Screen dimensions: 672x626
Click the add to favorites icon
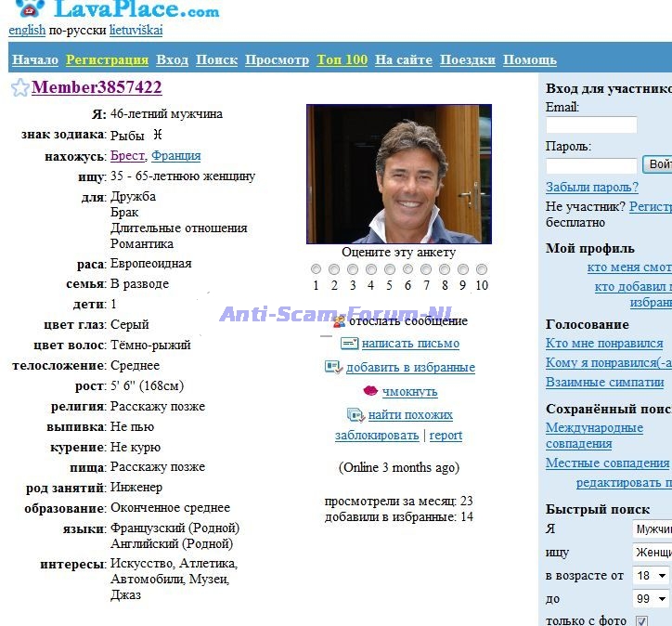tap(333, 367)
